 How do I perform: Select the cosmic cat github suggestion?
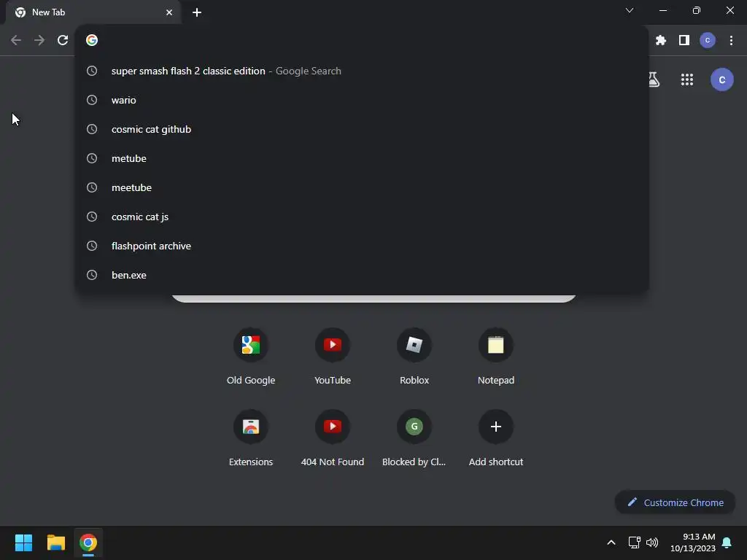[362, 129]
